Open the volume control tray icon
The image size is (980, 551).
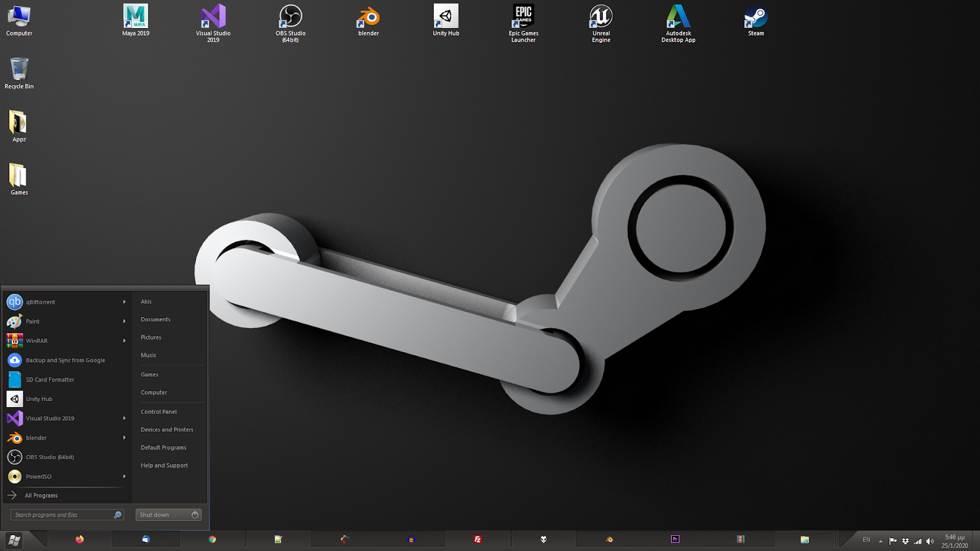click(x=930, y=541)
